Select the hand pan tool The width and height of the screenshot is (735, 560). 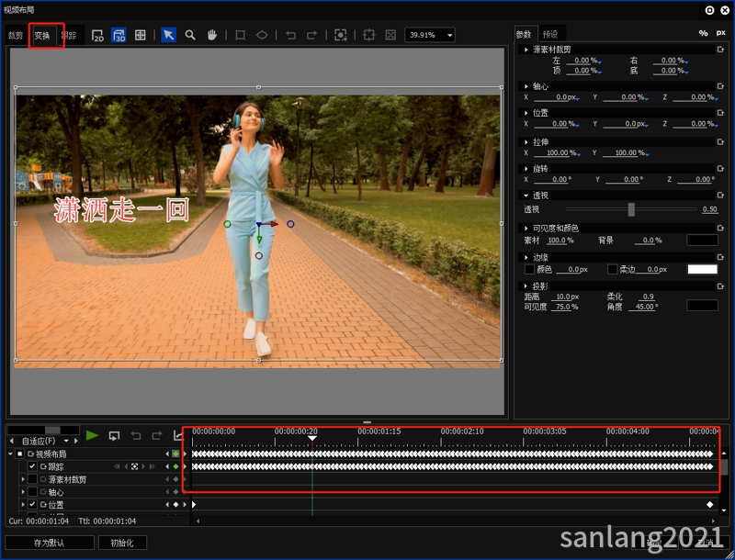coord(212,35)
